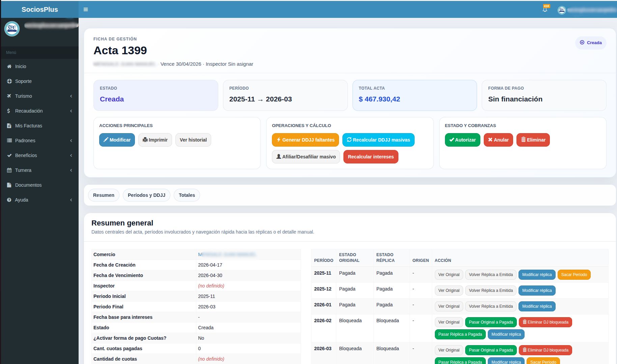The height and width of the screenshot is (364, 617).
Task: Click the Inicio home icon
Action: pyautogui.click(x=9, y=66)
